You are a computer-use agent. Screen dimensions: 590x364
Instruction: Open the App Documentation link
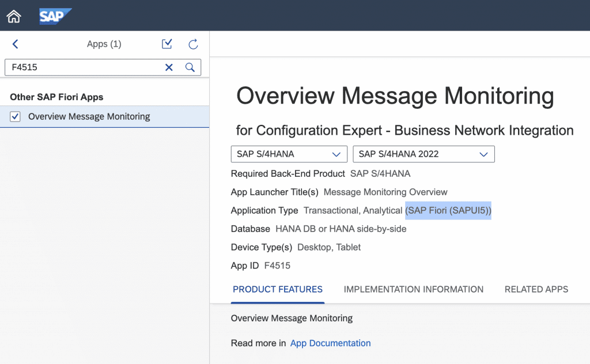click(330, 343)
